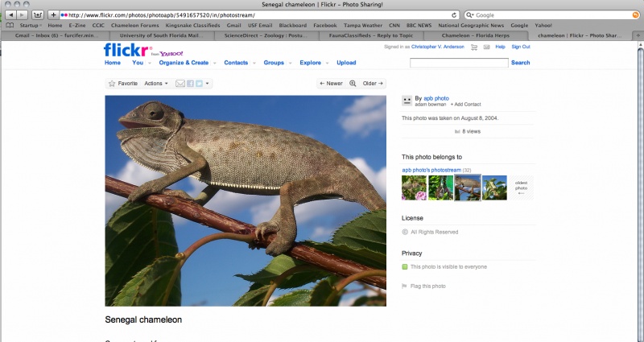Zoom photo with magnifier icon
The width and height of the screenshot is (644, 342).
click(353, 84)
